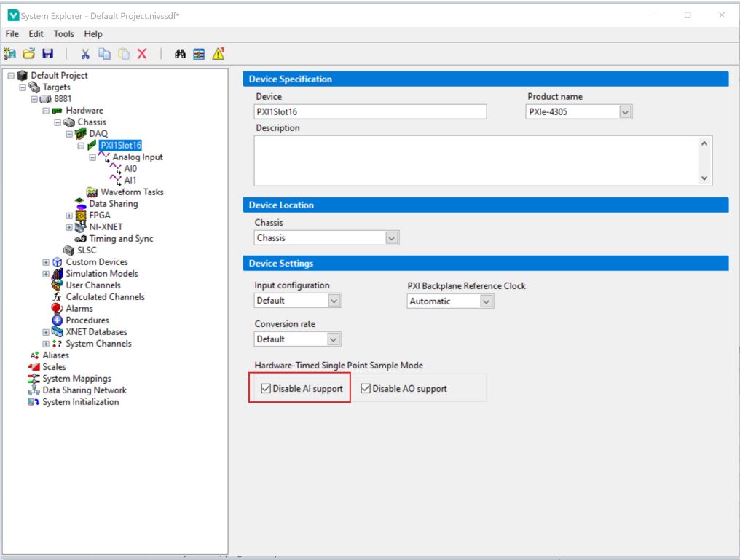This screenshot has height=560, width=740.
Task: Open the Chassis location dropdown
Action: pos(391,238)
